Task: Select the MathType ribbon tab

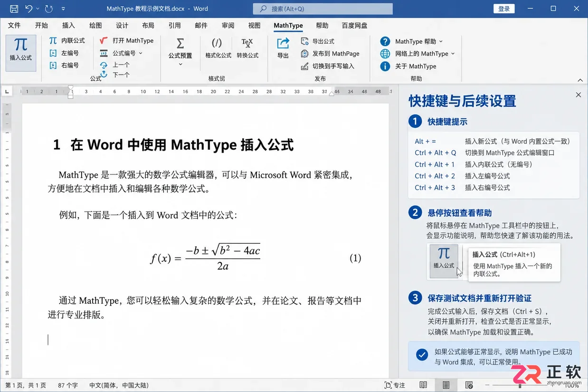Action: (288, 26)
